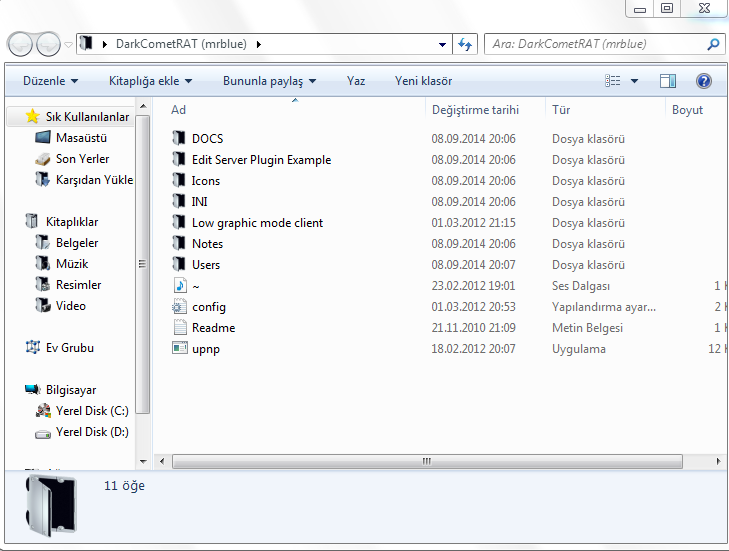Expand the view options dropdown arrow
The image size is (729, 551).
[x=634, y=81]
